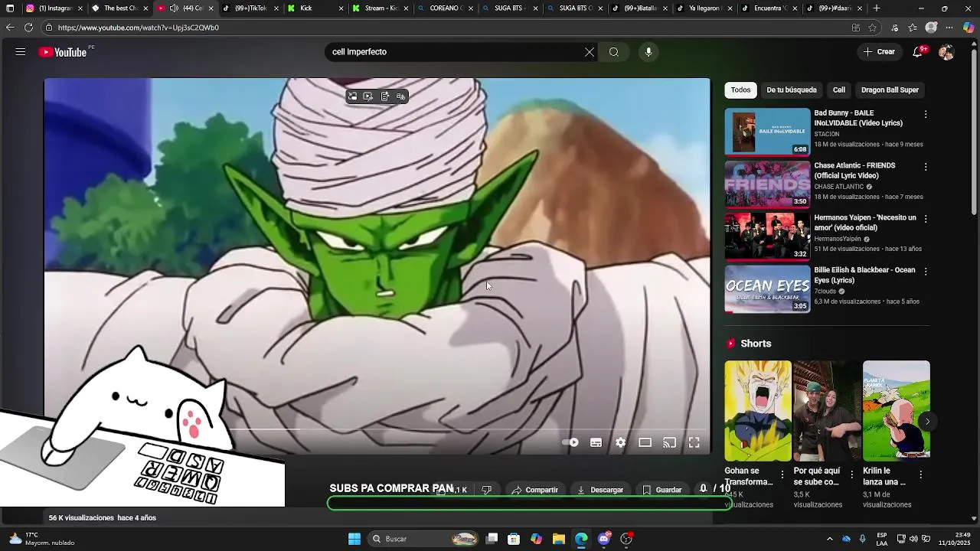Viewport: 980px width, 551px height.
Task: Make the video fullscreen
Action: click(694, 442)
